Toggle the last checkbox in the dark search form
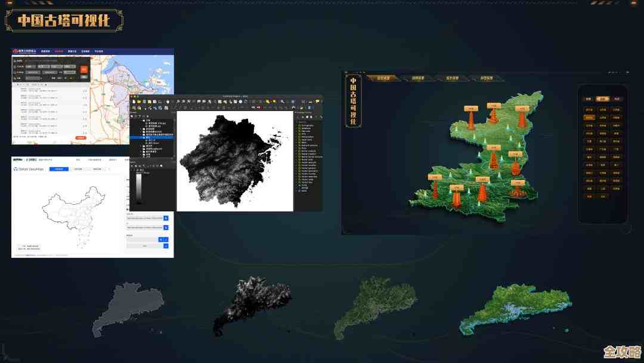Image resolution: width=644 pixels, height=363 pixels. click(14, 78)
